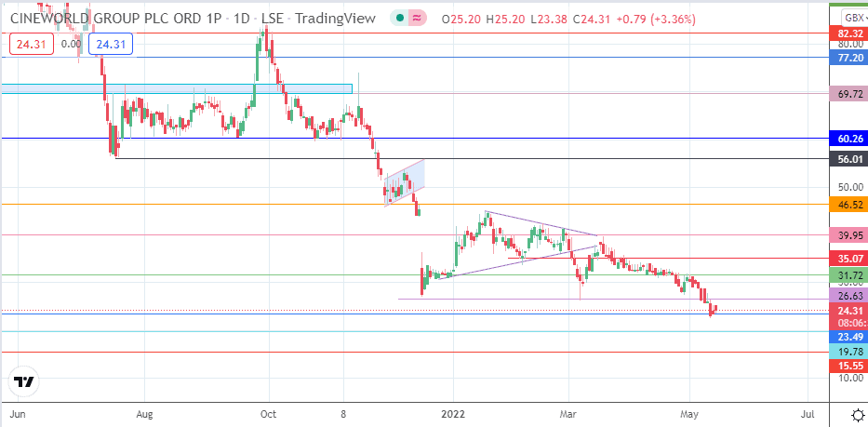This screenshot has width=868, height=427.
Task: Select the 26.63 purple price label
Action: click(x=848, y=295)
